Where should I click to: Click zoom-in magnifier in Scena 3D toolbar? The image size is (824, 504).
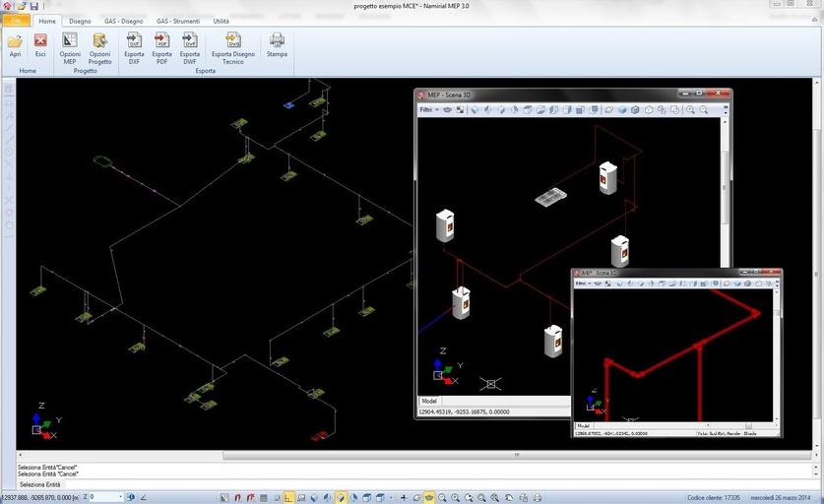coord(691,110)
